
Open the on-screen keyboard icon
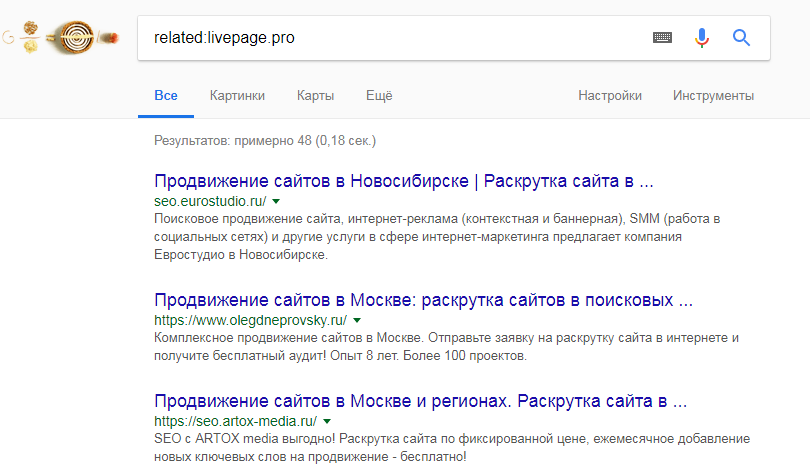662,37
